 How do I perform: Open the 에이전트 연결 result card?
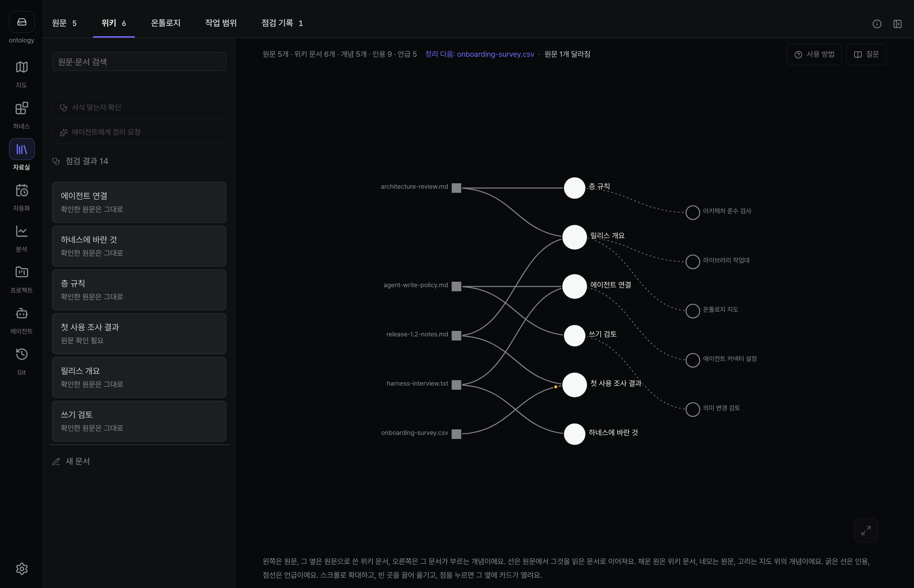pyautogui.click(x=139, y=202)
